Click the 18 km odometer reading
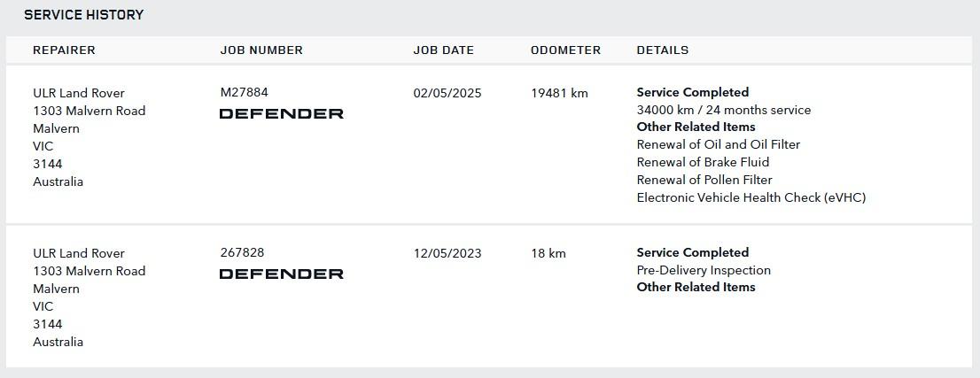980x378 pixels. click(548, 253)
